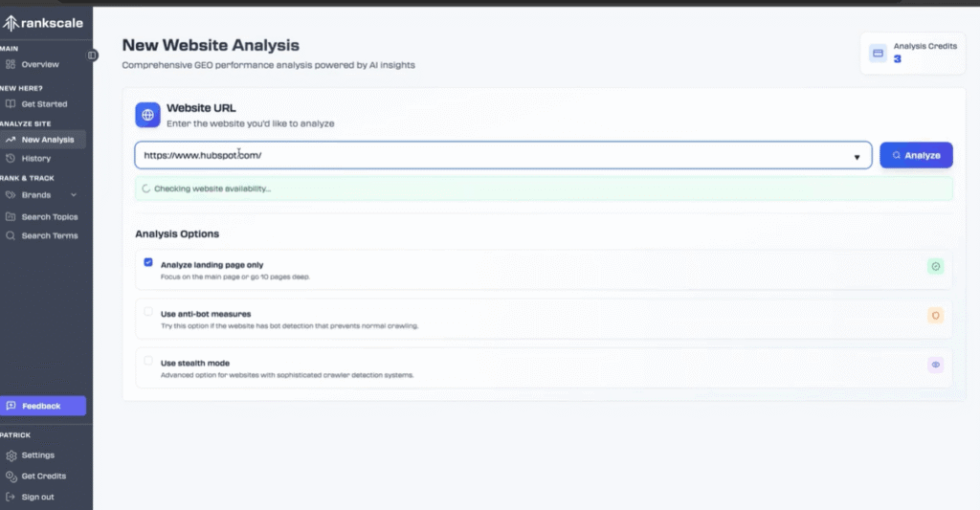Click the Search Topics folder icon
The width and height of the screenshot is (980, 510).
[11, 217]
